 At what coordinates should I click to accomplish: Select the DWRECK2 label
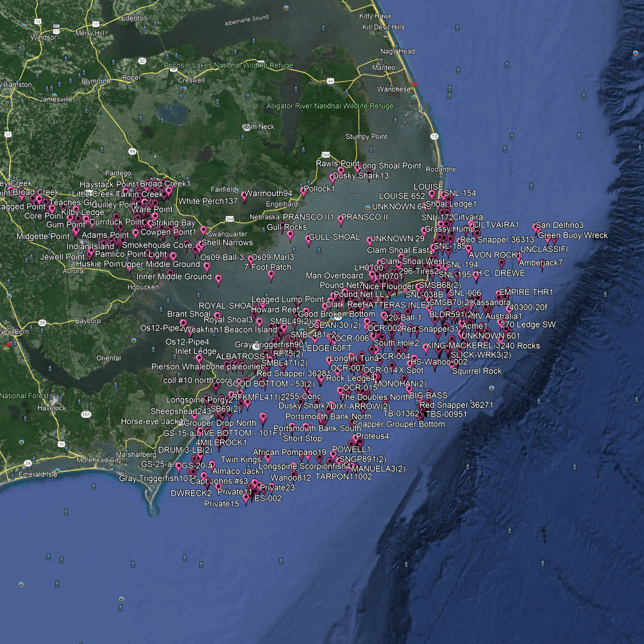(x=191, y=493)
